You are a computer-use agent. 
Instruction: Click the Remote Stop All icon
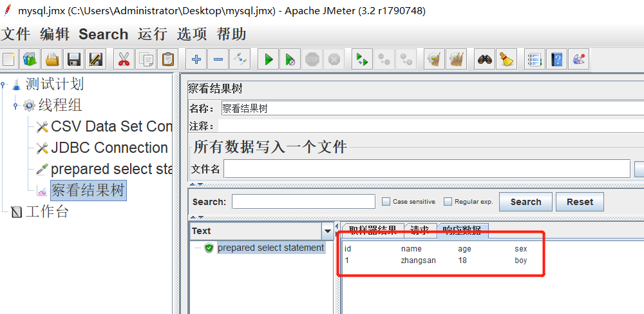(x=384, y=59)
